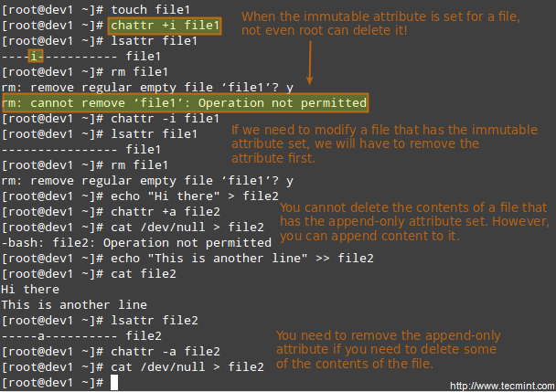The image size is (556, 392).
Task: Select the "cat file2" command text
Action: click(x=143, y=273)
